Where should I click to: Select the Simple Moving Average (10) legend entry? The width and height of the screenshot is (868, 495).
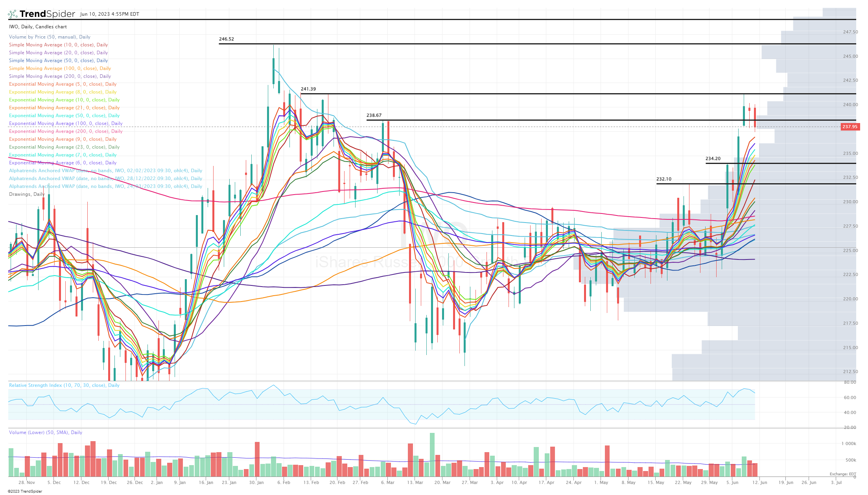(58, 45)
